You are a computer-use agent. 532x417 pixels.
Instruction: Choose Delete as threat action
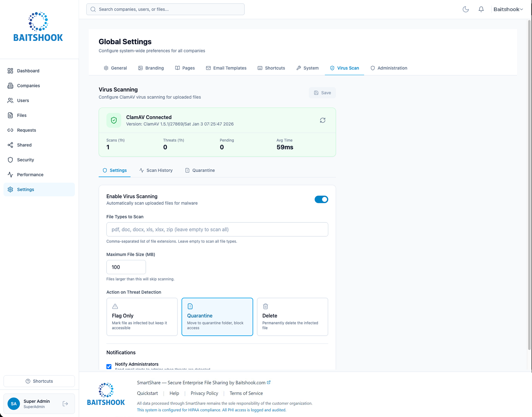point(292,317)
